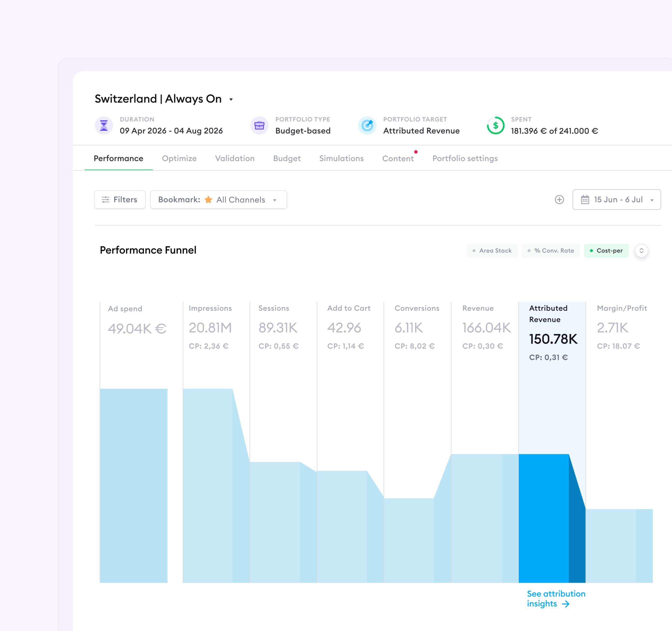
Task: Click the 09 Apr 2026 - 04 Aug 2026 duration
Action: pos(171,131)
